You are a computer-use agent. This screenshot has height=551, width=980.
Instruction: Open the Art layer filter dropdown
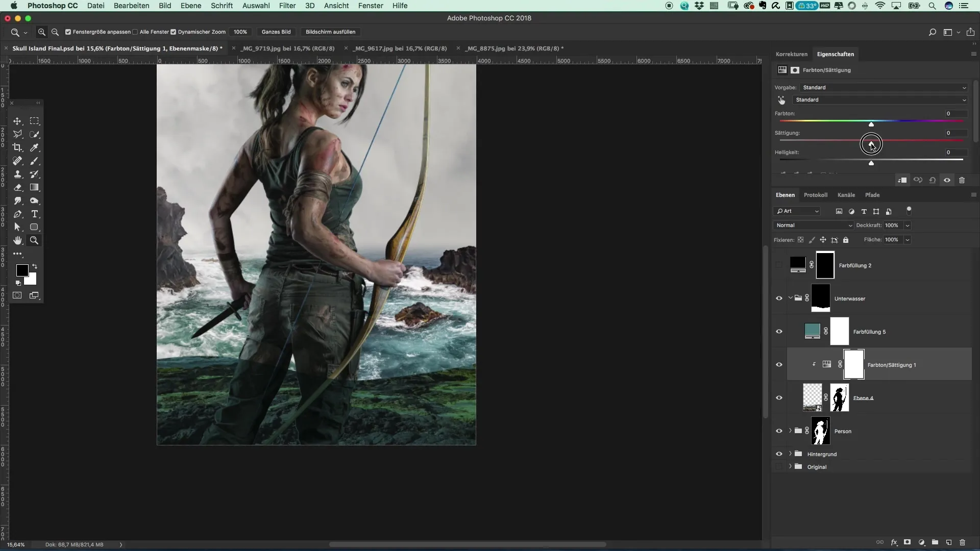coord(797,211)
